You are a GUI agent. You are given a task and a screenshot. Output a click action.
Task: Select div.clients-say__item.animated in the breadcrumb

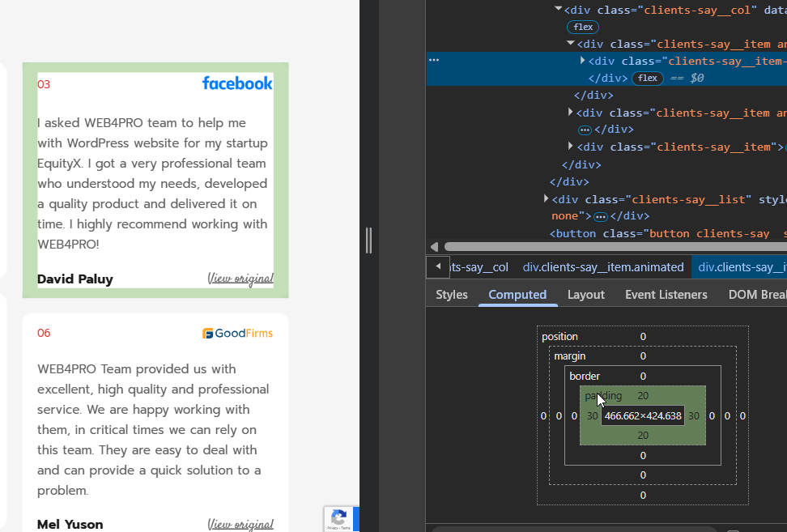click(602, 267)
